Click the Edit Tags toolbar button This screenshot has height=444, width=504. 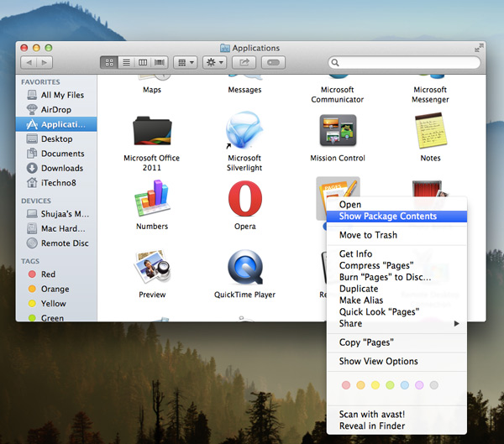point(273,63)
